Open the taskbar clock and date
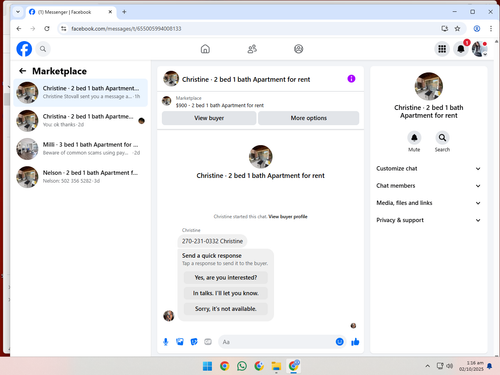500x375 pixels. (x=471, y=366)
